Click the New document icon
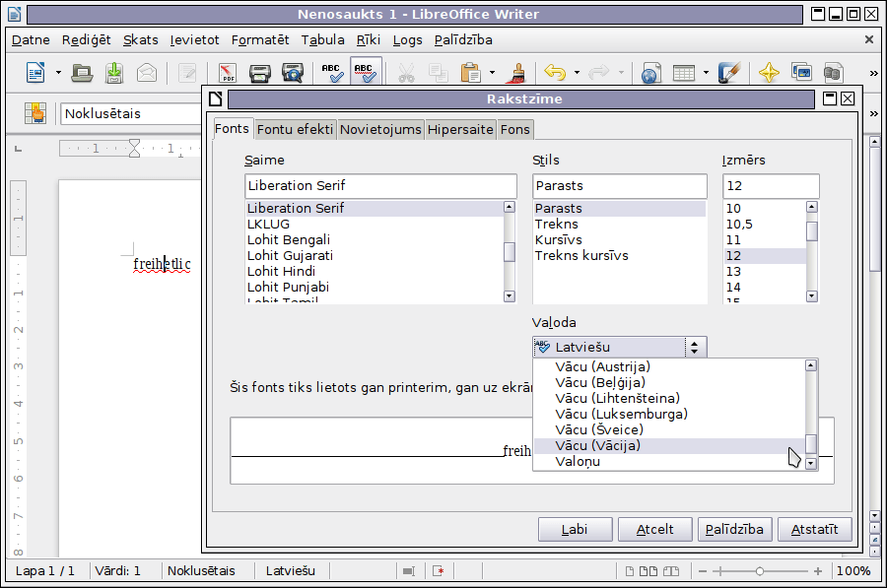The image size is (887, 588). 35,72
